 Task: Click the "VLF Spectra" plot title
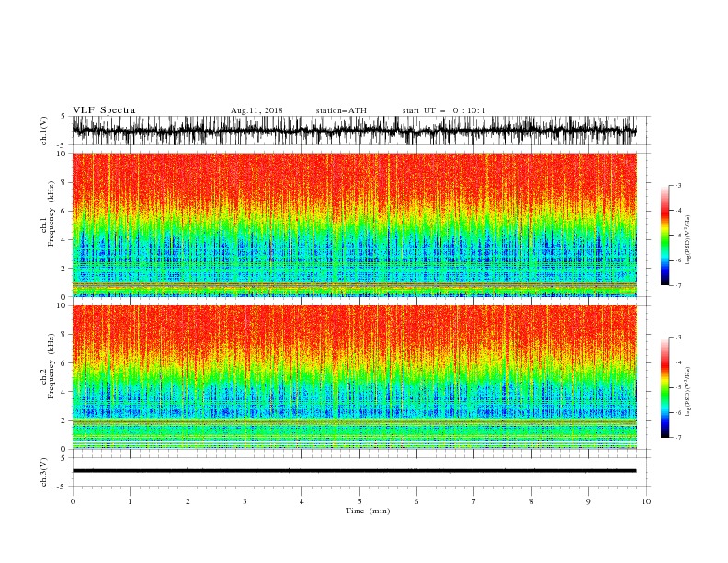point(104,110)
